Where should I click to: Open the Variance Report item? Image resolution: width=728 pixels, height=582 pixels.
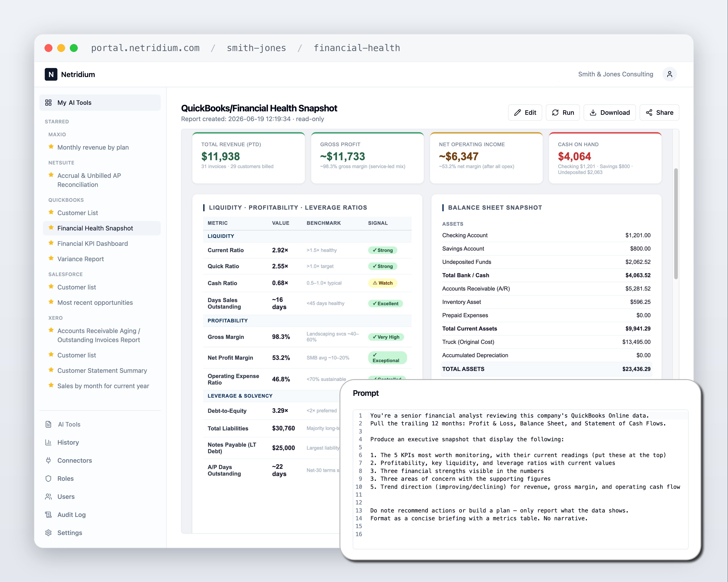coord(80,259)
